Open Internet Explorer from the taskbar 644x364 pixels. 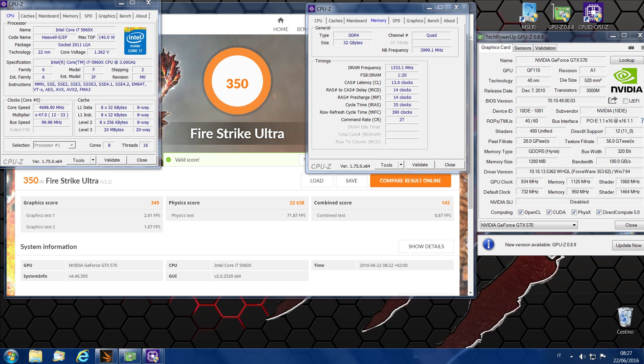pyautogui.click(x=82, y=356)
